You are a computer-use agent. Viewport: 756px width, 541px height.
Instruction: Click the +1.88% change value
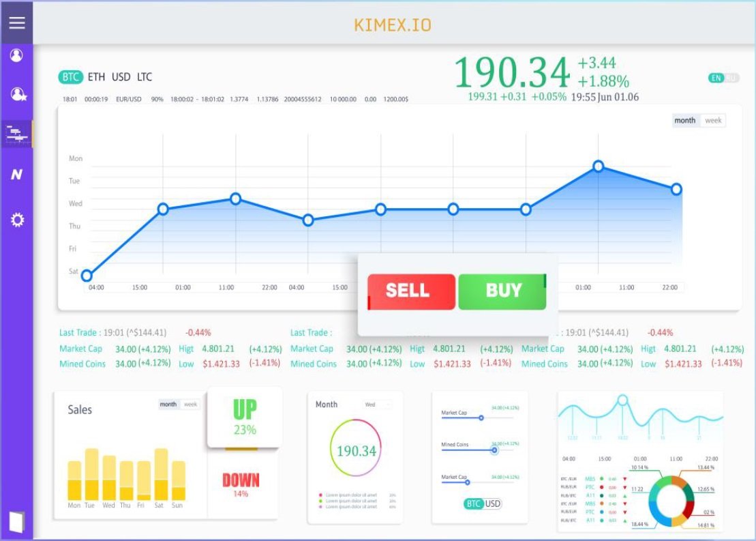603,81
